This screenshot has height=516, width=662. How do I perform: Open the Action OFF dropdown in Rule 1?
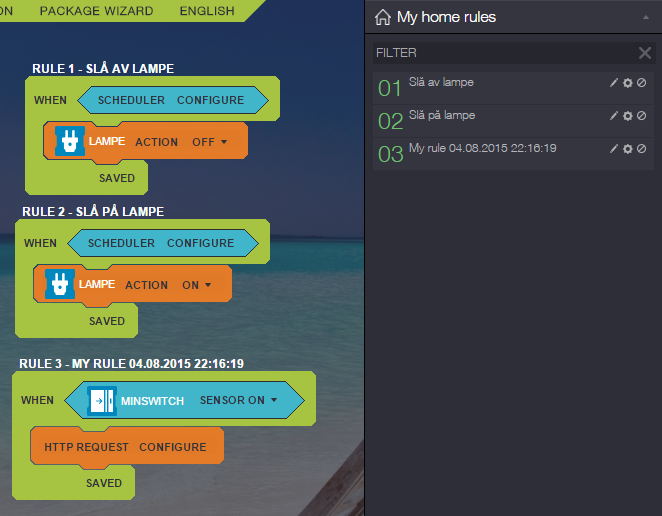point(210,142)
